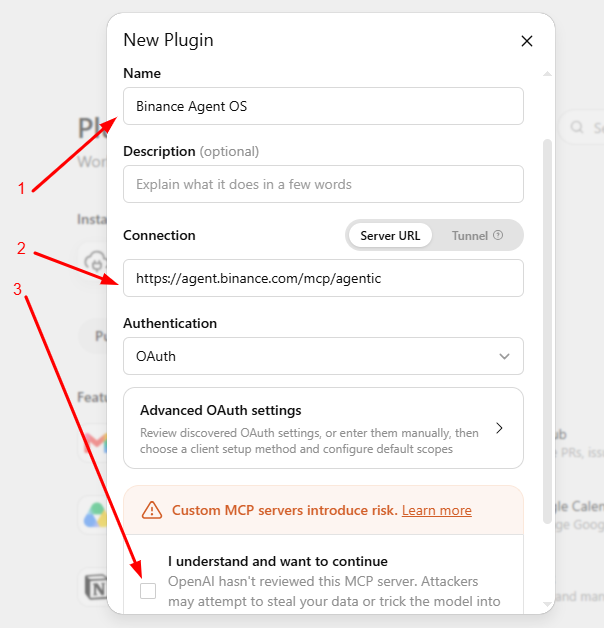
Task: Click the Description input field
Action: click(x=323, y=184)
